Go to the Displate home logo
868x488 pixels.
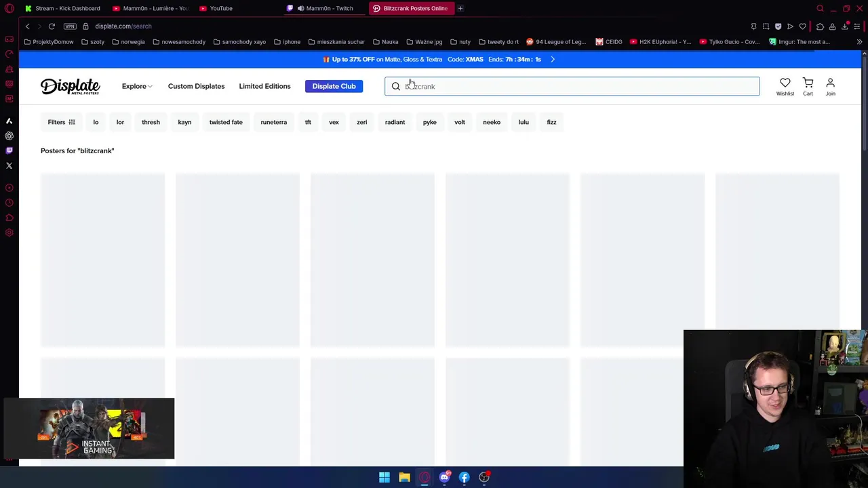point(71,86)
